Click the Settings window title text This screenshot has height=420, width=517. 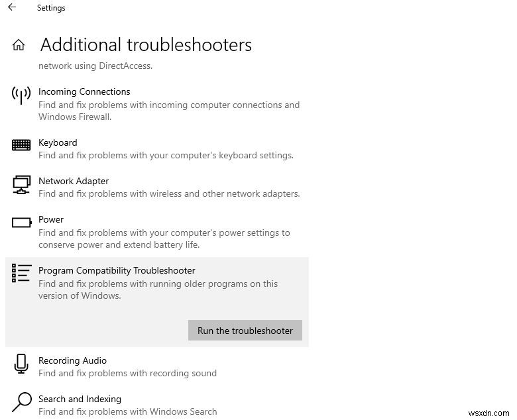[x=51, y=9]
